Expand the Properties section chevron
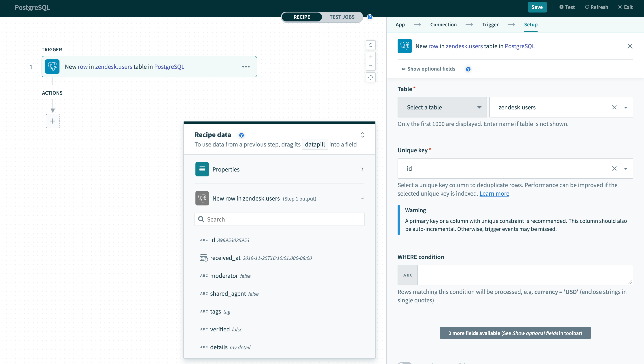644x364 pixels. pos(362,169)
